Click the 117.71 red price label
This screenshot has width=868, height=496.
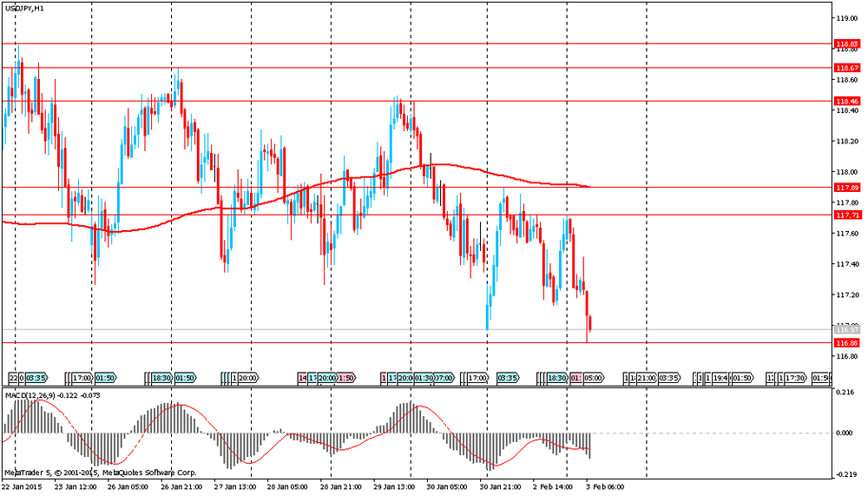(x=846, y=215)
